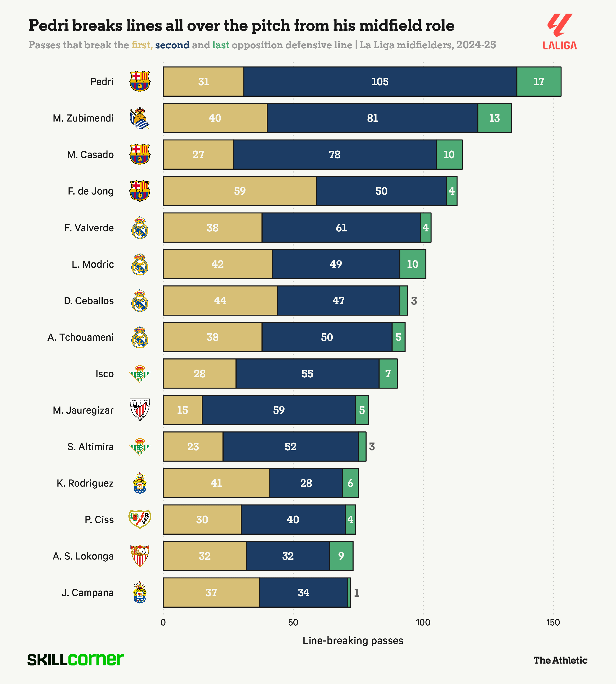Click the Rayo Vallecano crest beside P. Ciss
Viewport: 616px width, 684px height.
pos(140,519)
